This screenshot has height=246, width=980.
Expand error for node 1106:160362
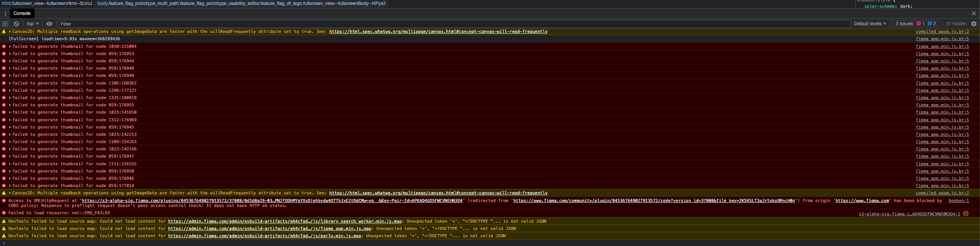click(x=10, y=83)
